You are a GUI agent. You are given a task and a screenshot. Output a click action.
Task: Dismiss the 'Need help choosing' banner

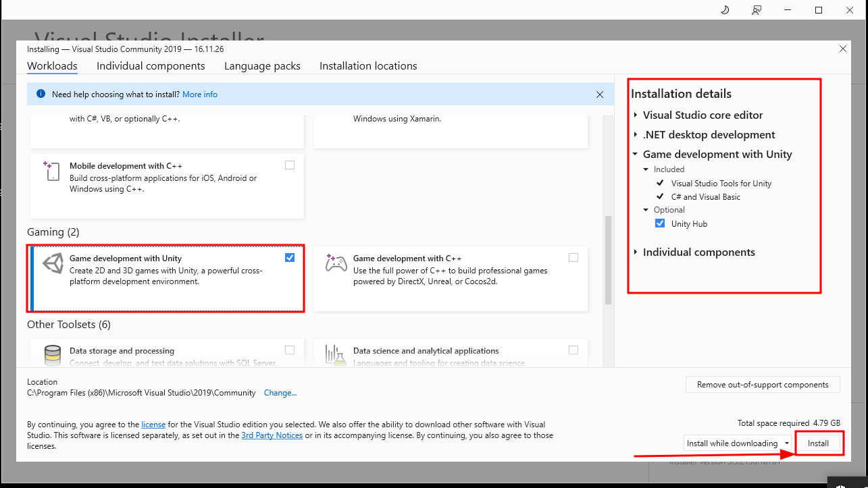[x=600, y=94]
